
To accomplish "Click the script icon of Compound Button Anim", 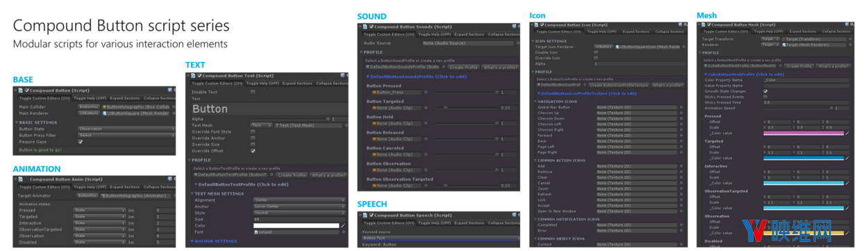I will coord(21,179).
